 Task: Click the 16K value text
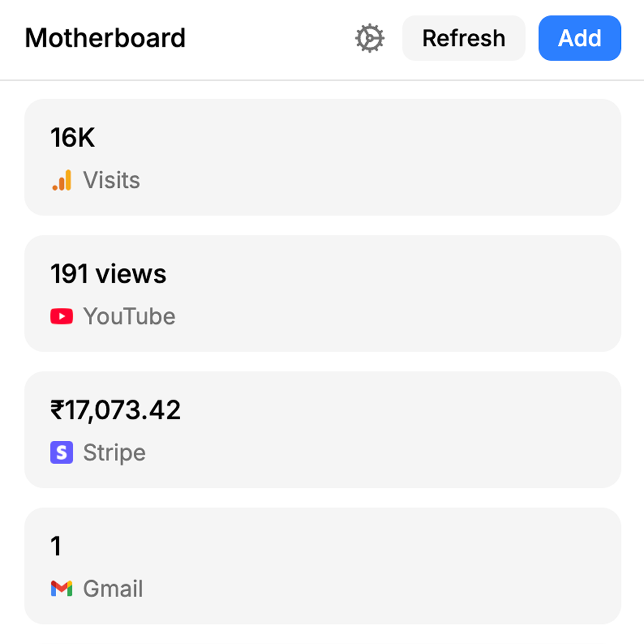73,138
